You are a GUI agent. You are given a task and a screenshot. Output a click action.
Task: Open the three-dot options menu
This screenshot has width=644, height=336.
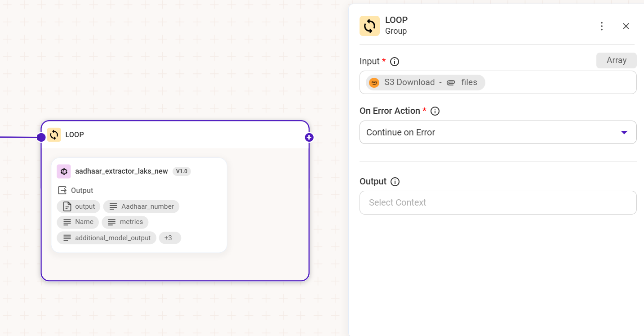pos(602,26)
